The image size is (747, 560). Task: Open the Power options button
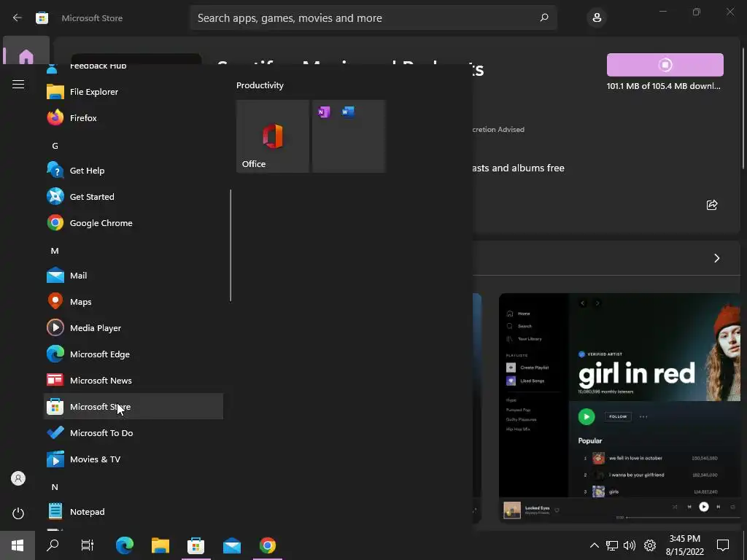pos(18,513)
